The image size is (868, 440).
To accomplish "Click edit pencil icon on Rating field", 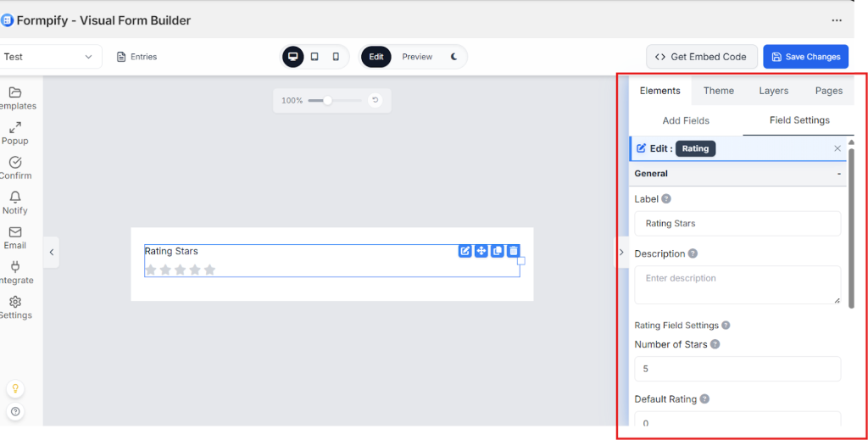I will pyautogui.click(x=465, y=251).
